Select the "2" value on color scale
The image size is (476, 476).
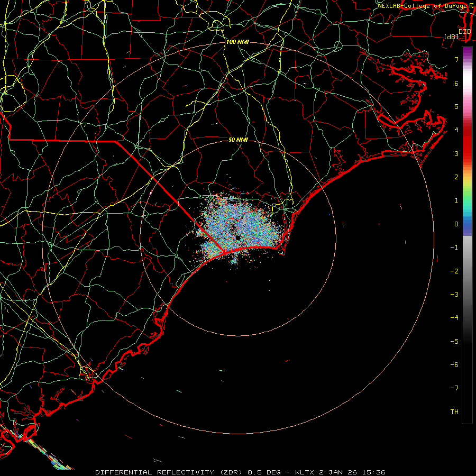[456, 177]
